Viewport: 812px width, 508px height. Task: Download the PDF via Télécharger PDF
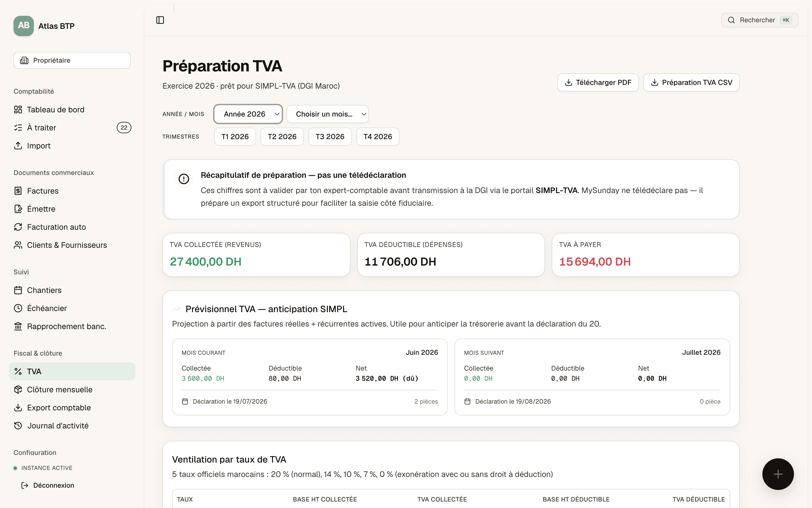[598, 82]
